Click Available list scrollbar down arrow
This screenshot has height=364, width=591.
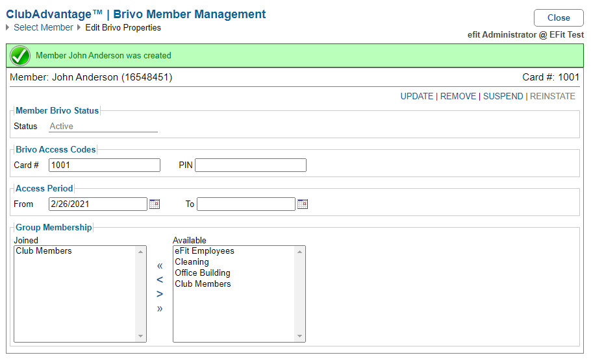299,336
